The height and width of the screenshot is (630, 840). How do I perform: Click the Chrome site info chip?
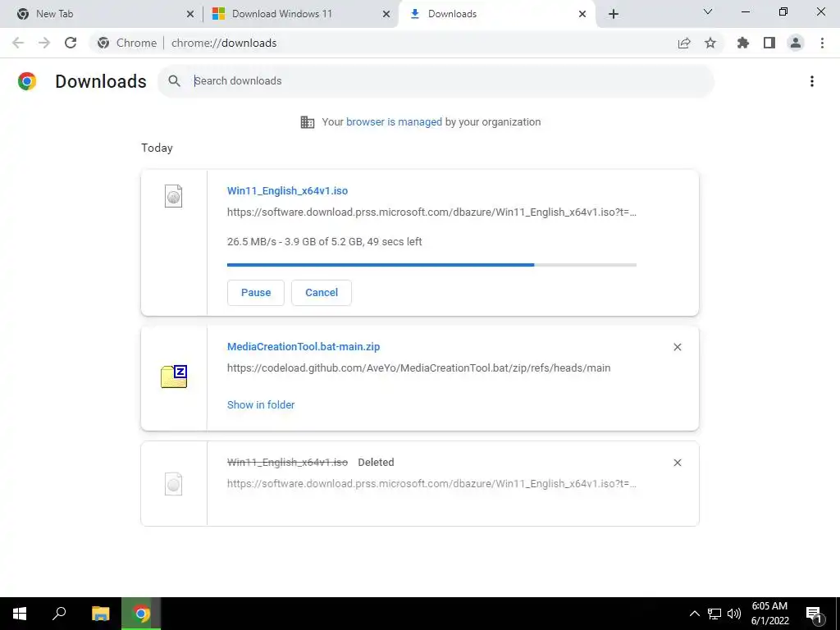(127, 43)
